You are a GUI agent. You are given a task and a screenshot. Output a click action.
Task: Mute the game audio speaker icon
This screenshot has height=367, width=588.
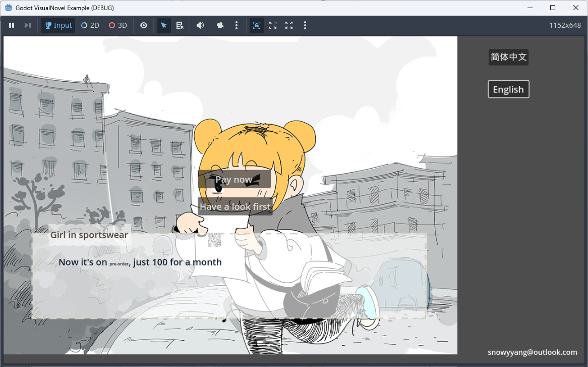(x=200, y=25)
